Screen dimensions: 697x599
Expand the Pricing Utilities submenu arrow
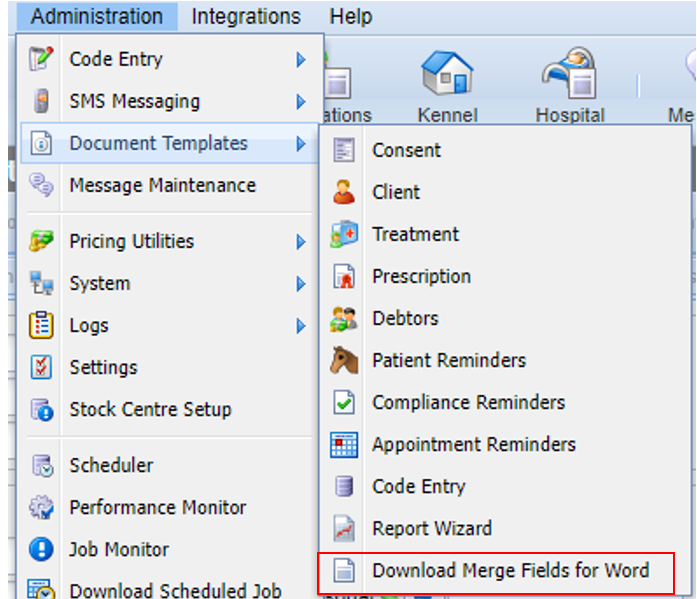point(300,242)
